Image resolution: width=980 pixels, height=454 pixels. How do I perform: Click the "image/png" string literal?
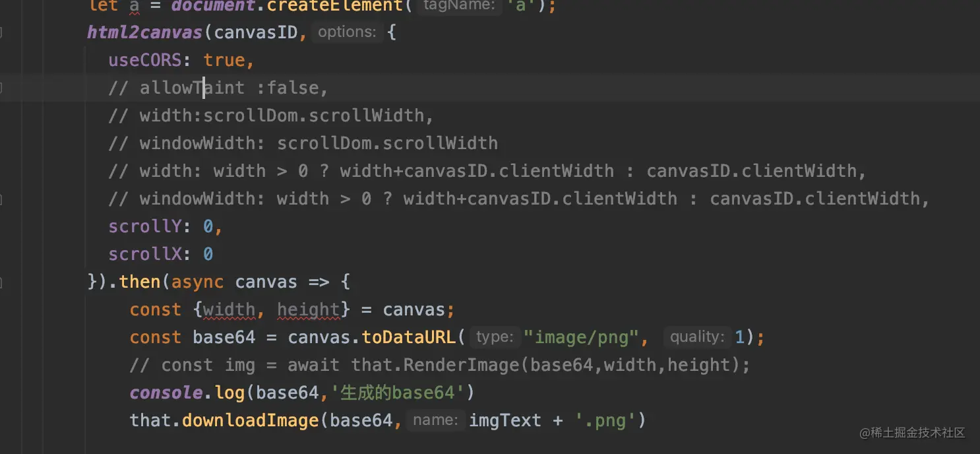tap(580, 337)
